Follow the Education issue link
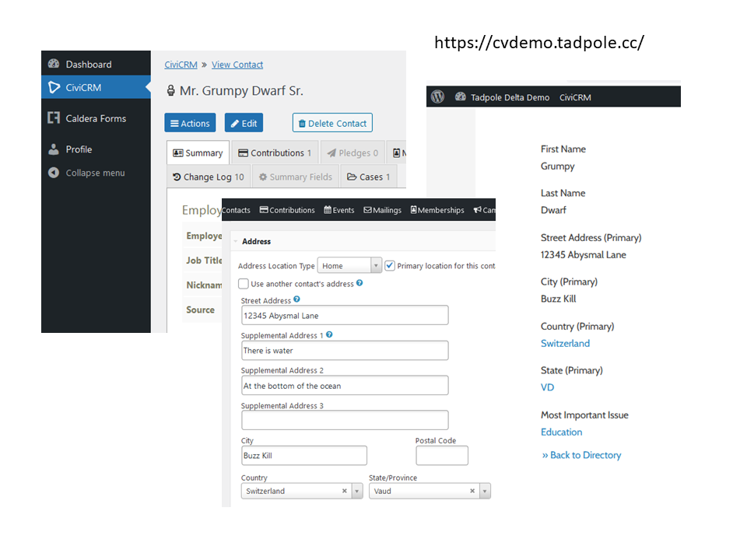747x560 pixels. pos(561,432)
